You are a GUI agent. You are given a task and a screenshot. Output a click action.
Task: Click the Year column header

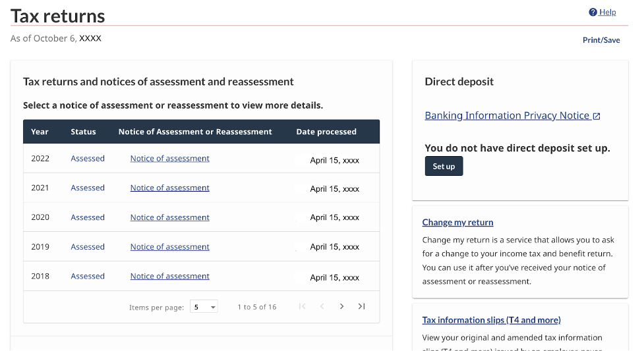click(40, 132)
